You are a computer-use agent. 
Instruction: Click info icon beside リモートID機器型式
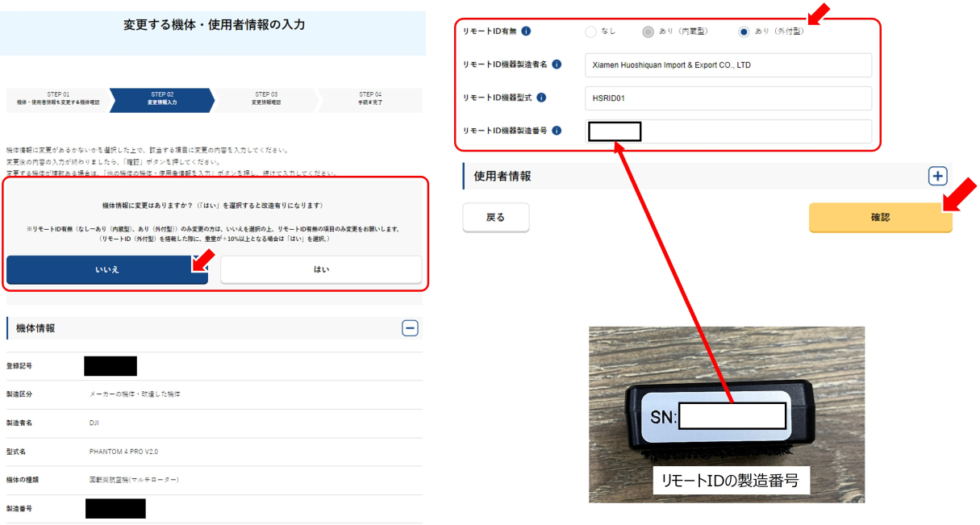[x=541, y=98]
